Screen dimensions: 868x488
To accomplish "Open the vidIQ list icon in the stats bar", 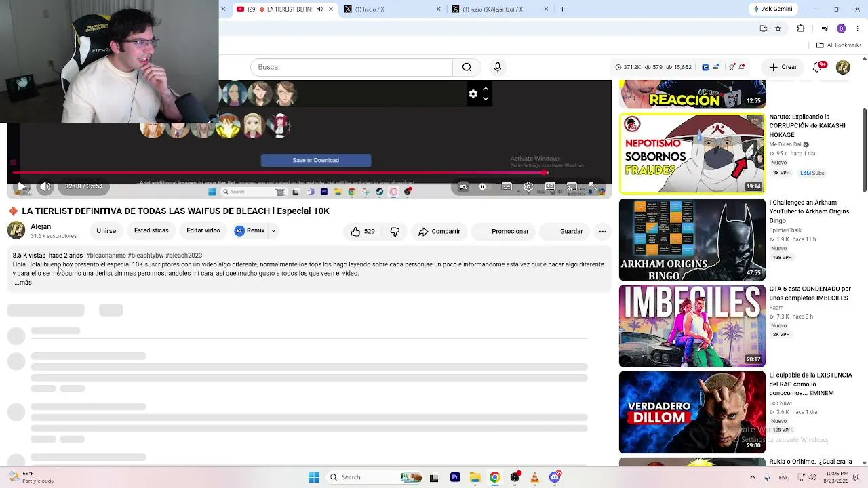I will [716, 67].
